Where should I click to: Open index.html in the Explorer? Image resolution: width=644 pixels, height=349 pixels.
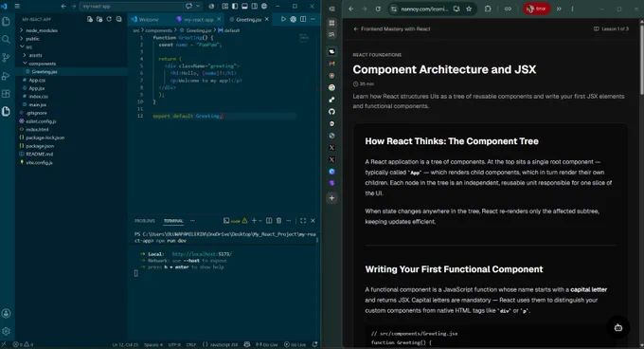[x=37, y=130]
